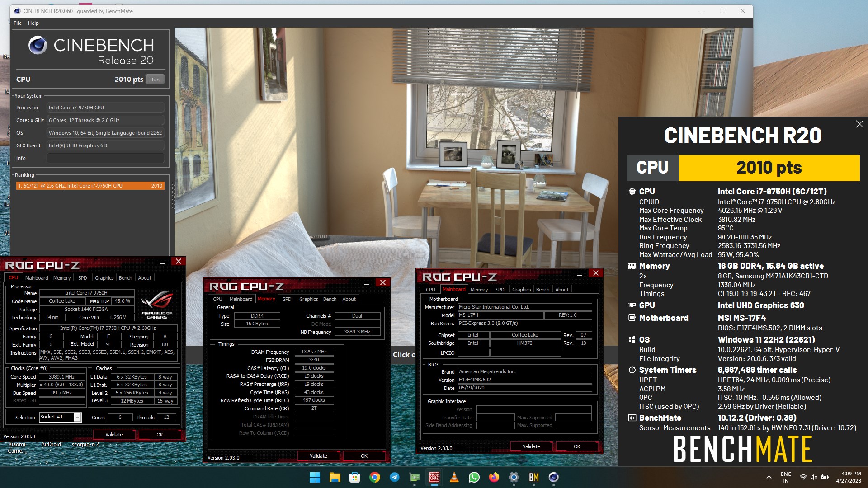Image resolution: width=868 pixels, height=488 pixels.
Task: Close the CPU-Z window showing Processor details
Action: (179, 261)
